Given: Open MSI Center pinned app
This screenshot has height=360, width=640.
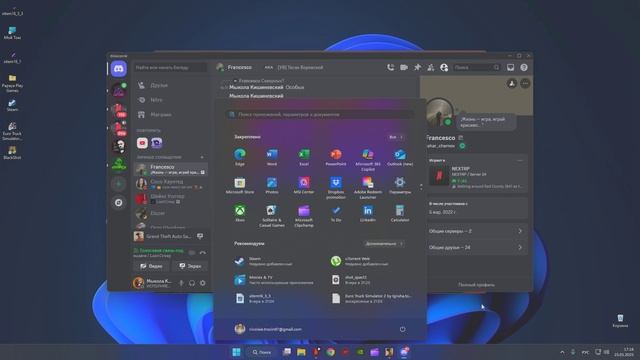Looking at the screenshot, I should point(304,185).
